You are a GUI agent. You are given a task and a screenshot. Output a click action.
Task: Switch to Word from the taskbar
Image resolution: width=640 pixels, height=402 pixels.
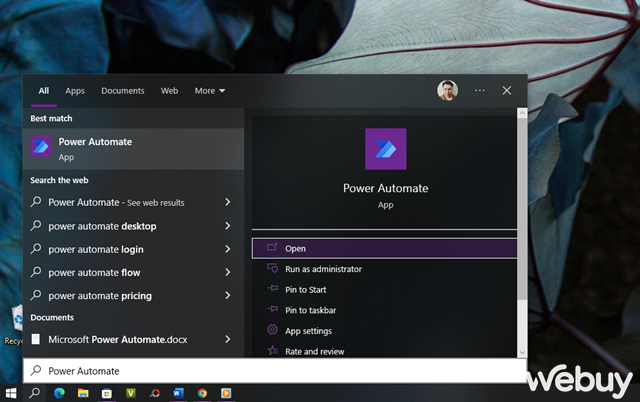[178, 393]
